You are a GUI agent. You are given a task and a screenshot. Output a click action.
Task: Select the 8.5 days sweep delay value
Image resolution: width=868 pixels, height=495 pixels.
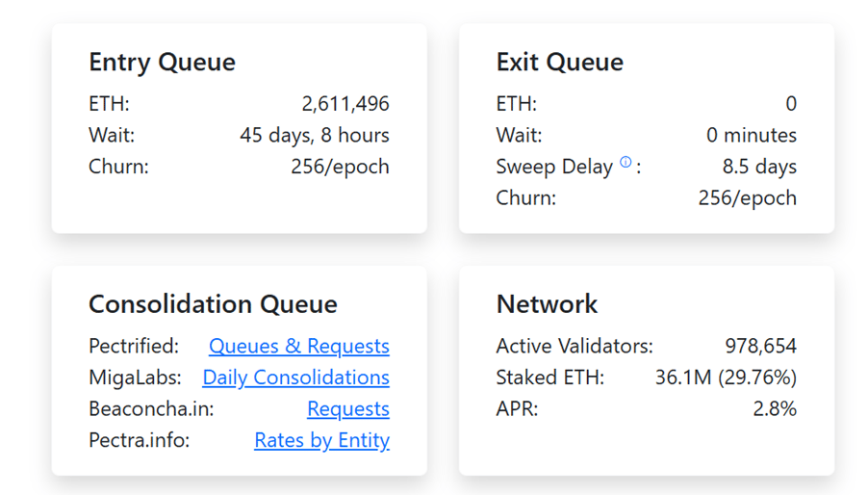click(758, 167)
